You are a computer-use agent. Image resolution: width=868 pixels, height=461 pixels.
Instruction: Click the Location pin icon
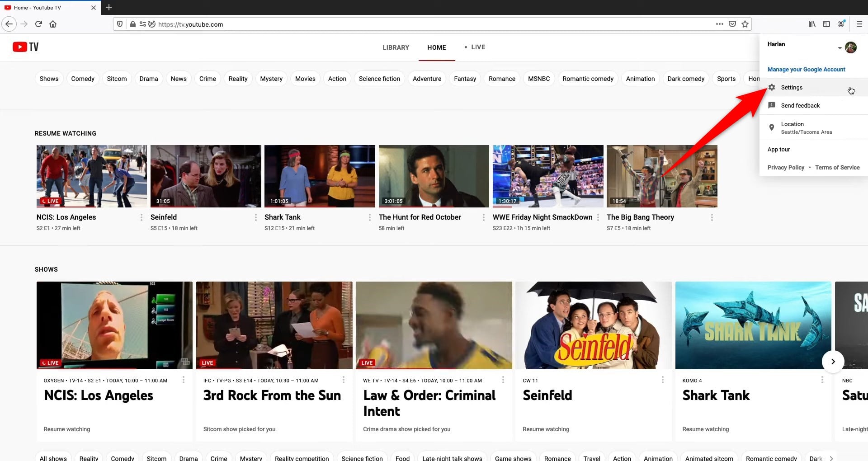coord(772,127)
